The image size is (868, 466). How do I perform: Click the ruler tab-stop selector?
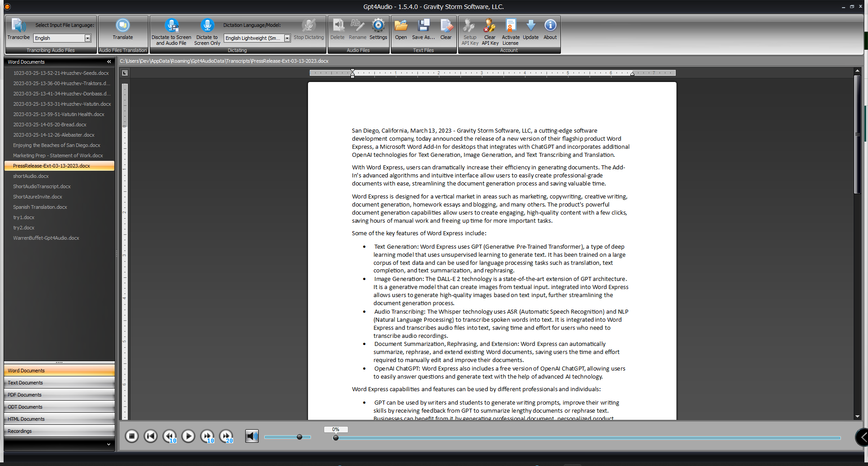click(x=125, y=73)
